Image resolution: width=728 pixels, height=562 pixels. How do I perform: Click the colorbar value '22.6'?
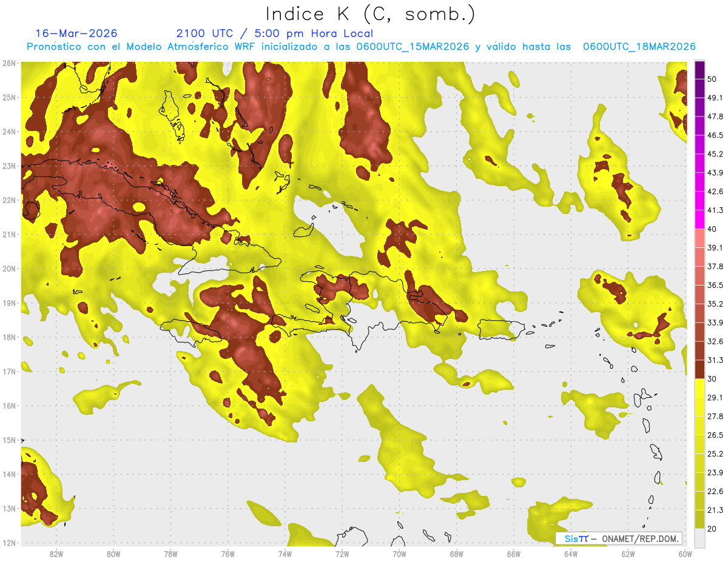pyautogui.click(x=715, y=492)
